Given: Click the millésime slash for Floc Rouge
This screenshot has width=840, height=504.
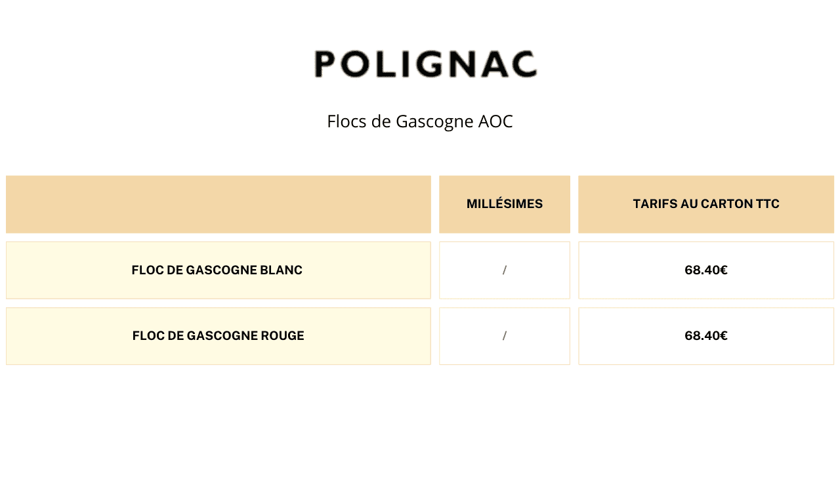Looking at the screenshot, I should tap(505, 336).
